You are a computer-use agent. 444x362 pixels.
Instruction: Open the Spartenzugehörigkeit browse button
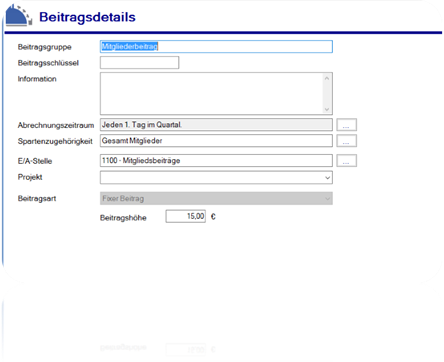coord(346,141)
